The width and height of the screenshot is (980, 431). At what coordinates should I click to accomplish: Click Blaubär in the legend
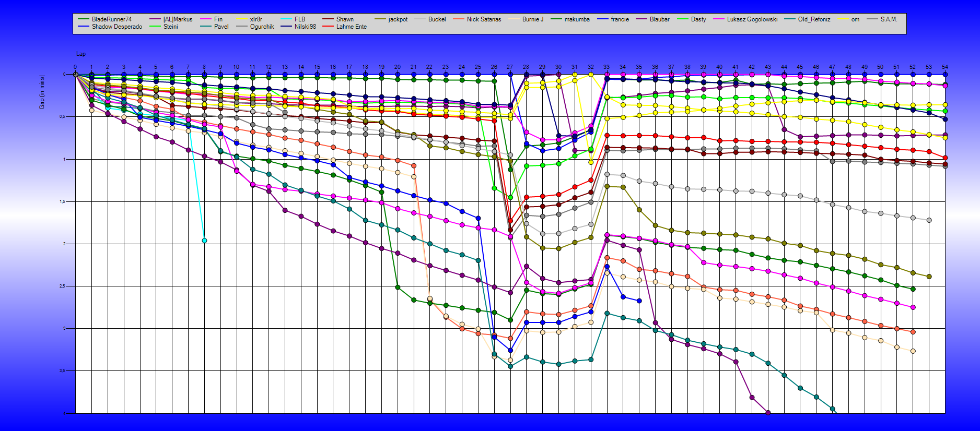point(660,19)
